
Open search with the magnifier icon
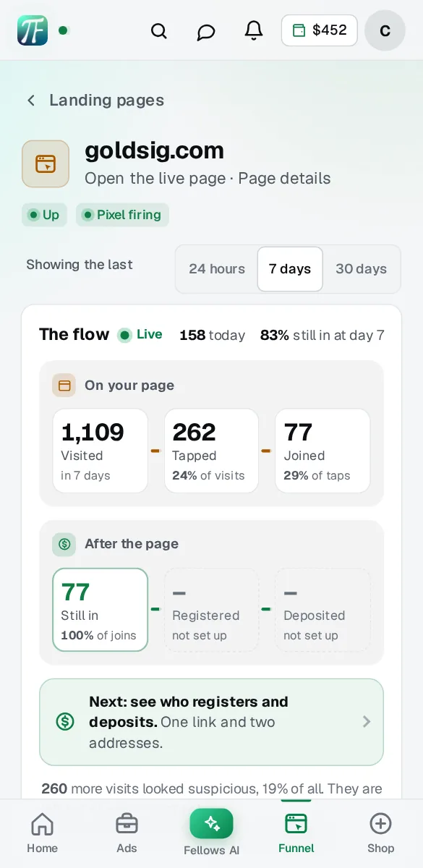(158, 31)
